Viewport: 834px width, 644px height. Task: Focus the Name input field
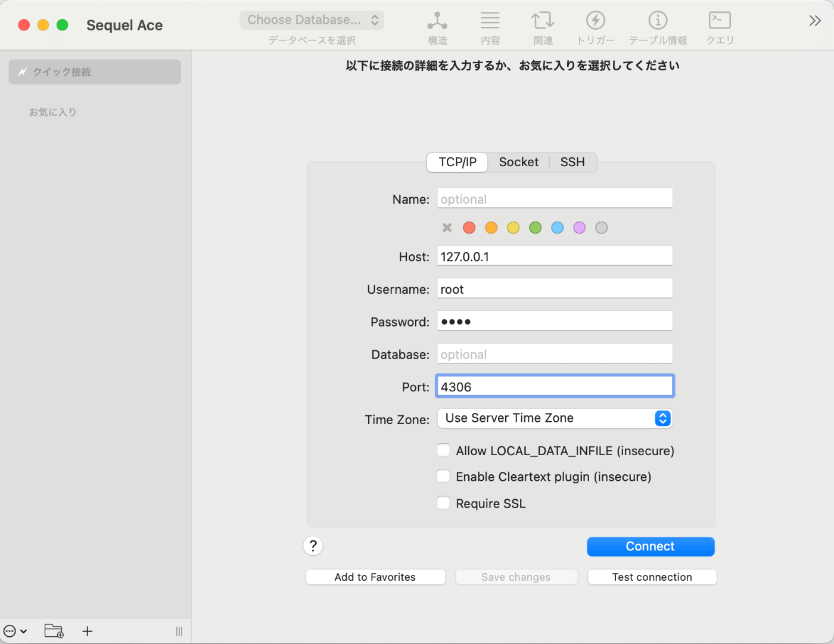tap(555, 198)
